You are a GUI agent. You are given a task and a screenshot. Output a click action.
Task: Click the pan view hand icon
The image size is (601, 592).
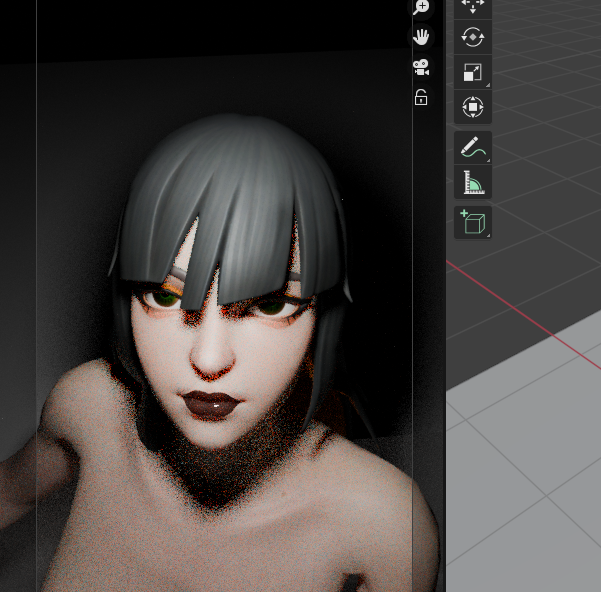[421, 37]
